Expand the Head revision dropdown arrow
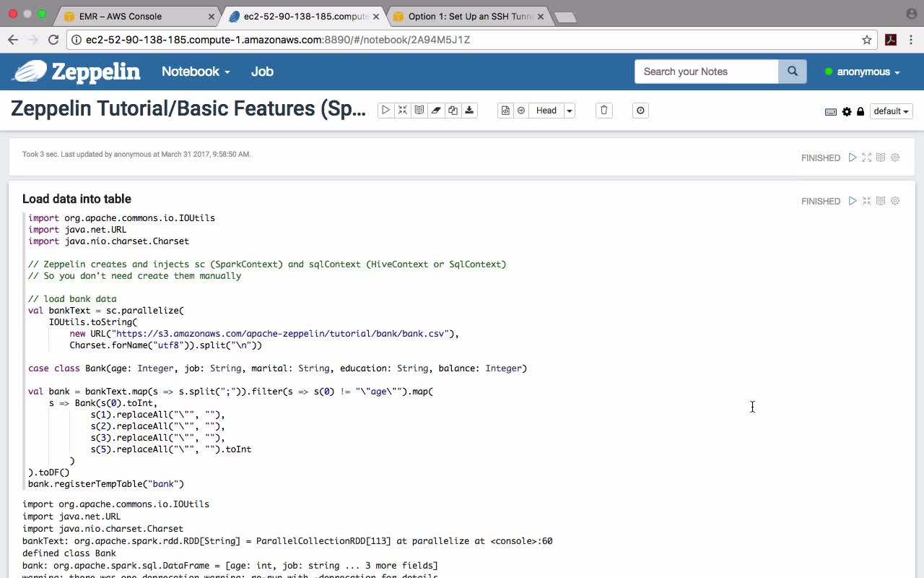 click(x=570, y=111)
